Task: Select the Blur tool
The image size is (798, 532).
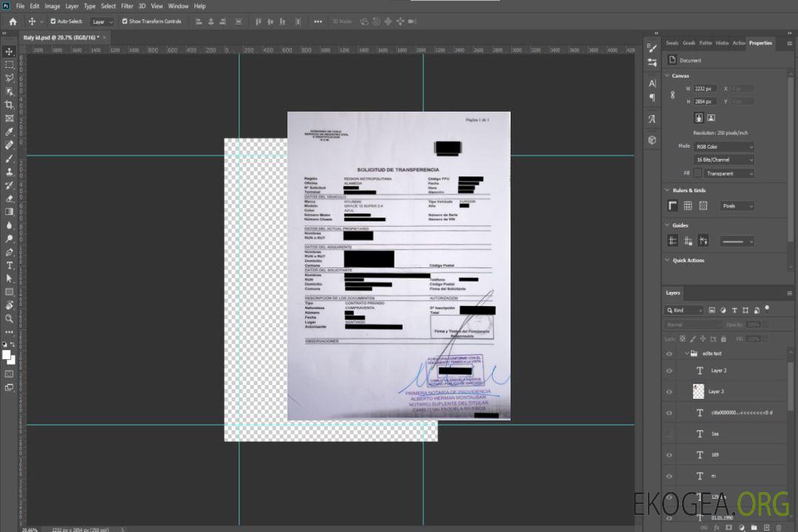Action: pos(9,225)
